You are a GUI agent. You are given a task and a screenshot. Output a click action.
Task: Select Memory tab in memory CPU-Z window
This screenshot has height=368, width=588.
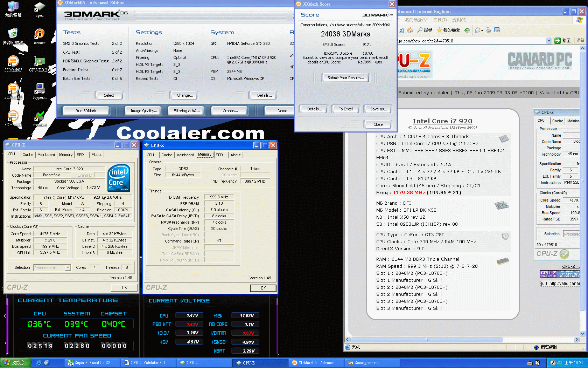pyautogui.click(x=205, y=155)
